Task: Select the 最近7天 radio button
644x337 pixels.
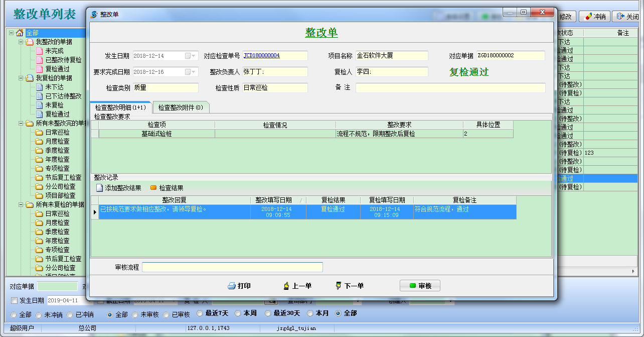Action: click(x=199, y=313)
